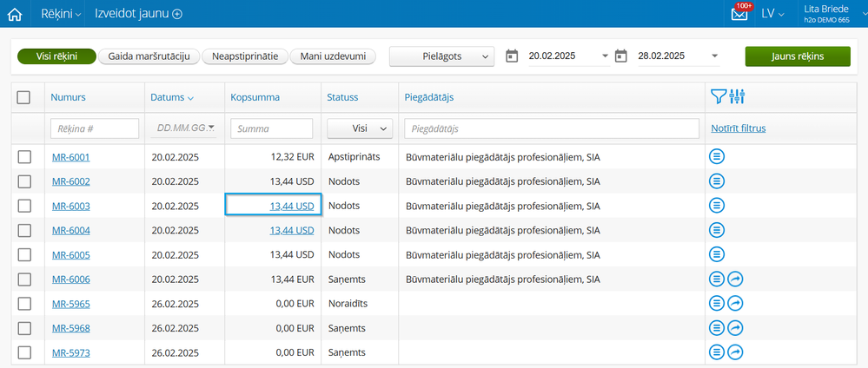Click forward arrow icon for MR-5968
868x368 pixels.
click(x=735, y=328)
